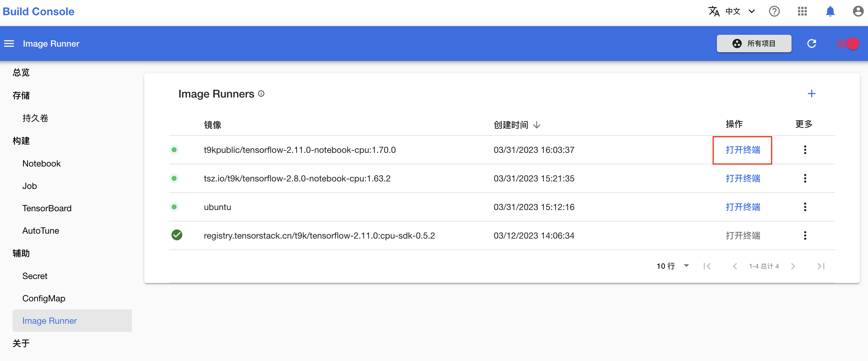Open the user account icon
Screen dimensions: 868x361
tap(858, 11)
